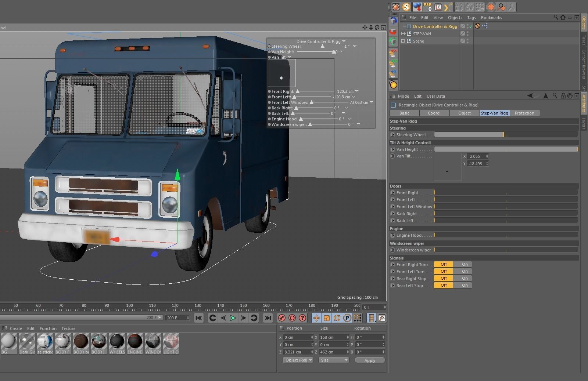This screenshot has width=588, height=381.
Task: Toggle animation dot for Windscreen wiper
Action: pyautogui.click(x=392, y=250)
